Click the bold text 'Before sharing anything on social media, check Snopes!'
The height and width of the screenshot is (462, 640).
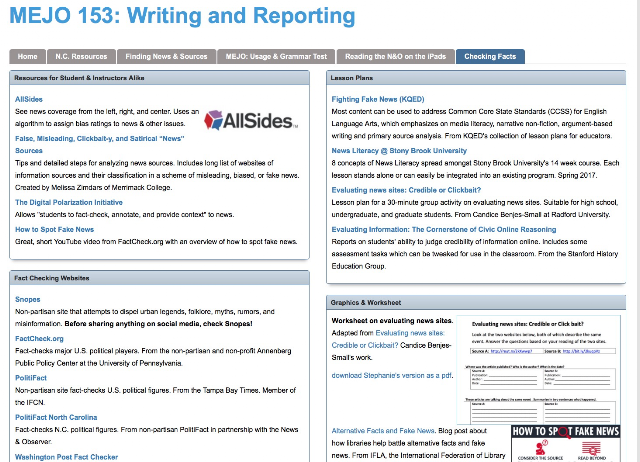pyautogui.click(x=158, y=324)
